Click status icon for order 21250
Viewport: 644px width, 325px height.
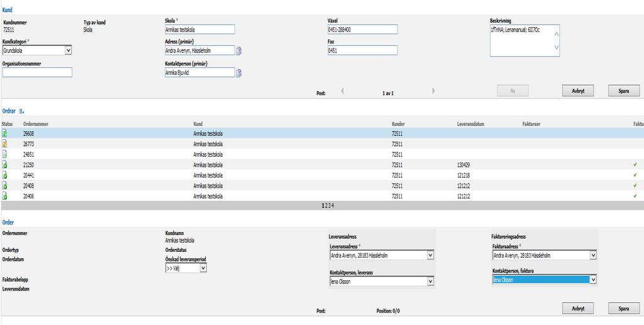[x=4, y=164]
